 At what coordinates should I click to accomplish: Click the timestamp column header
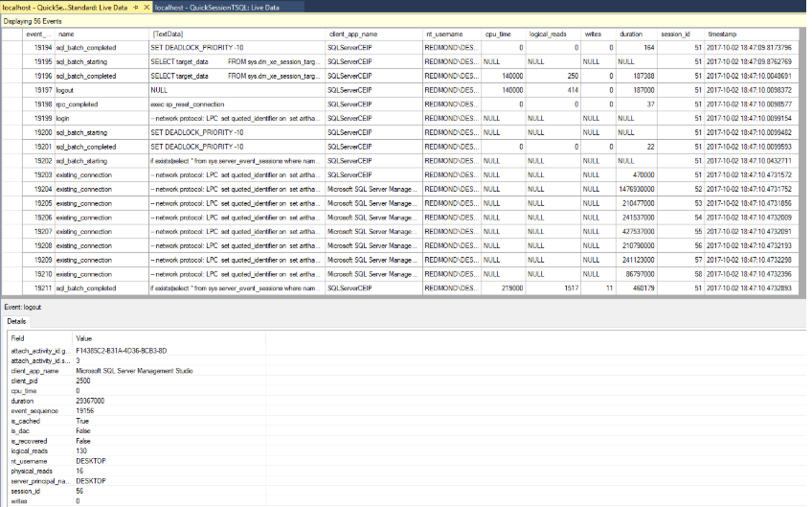(x=722, y=34)
